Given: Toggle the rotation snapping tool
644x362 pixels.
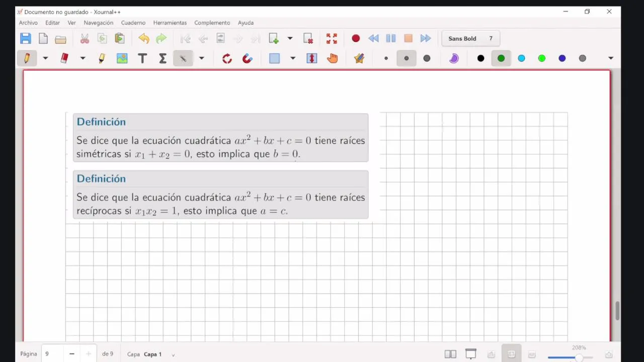Looking at the screenshot, I should point(227,58).
